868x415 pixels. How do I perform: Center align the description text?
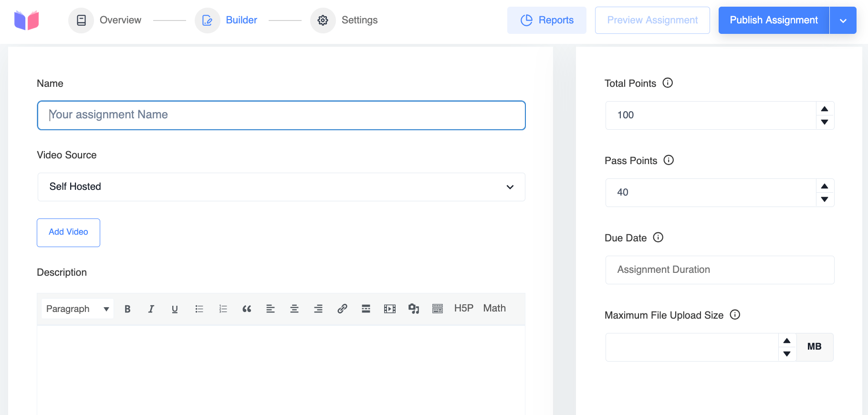click(x=294, y=309)
